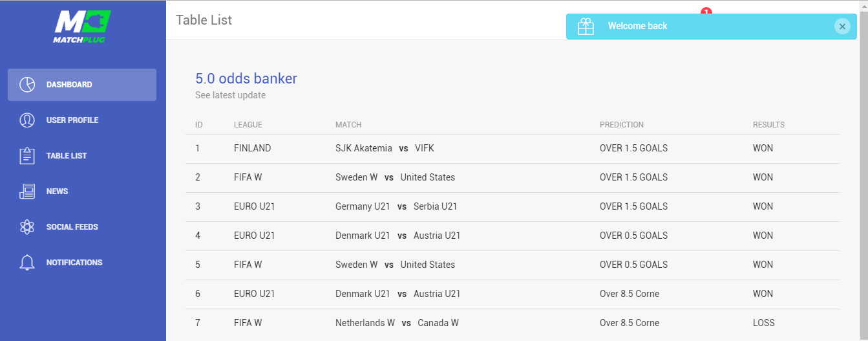
Task: Click the Table List clipboard icon
Action: click(x=27, y=156)
